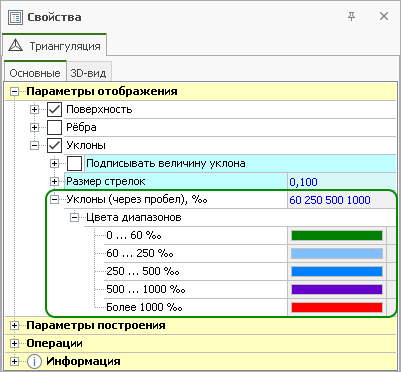Click the green 0 … 60 ‰ color swatch
The image size is (401, 372).
pyautogui.click(x=337, y=236)
